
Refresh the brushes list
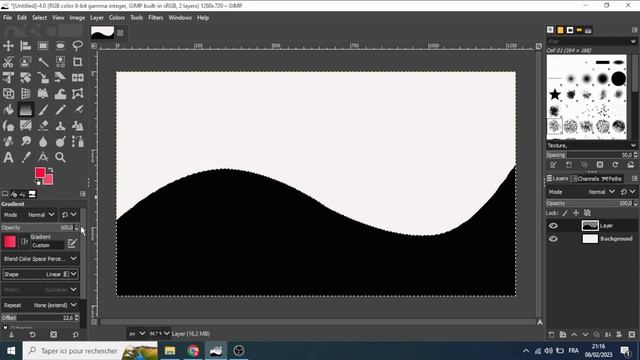click(x=615, y=165)
